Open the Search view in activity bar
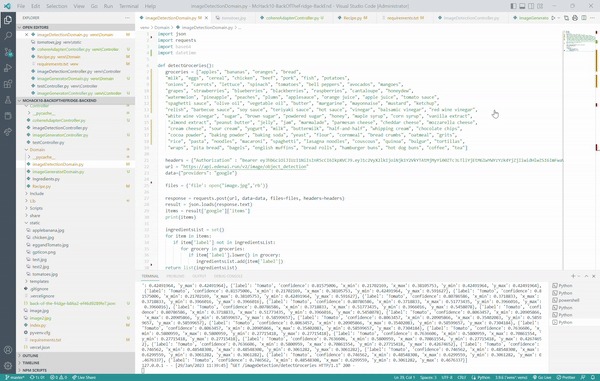The width and height of the screenshot is (600, 381). point(8,36)
